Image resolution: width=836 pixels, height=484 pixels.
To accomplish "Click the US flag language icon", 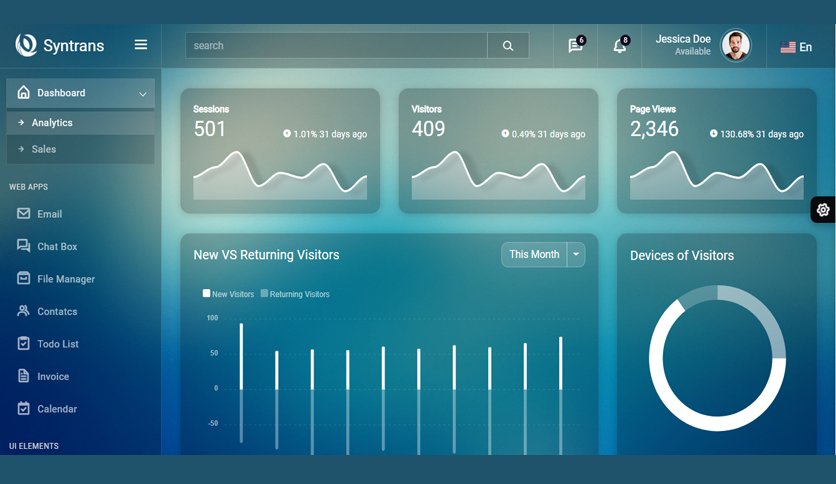I will pos(788,47).
